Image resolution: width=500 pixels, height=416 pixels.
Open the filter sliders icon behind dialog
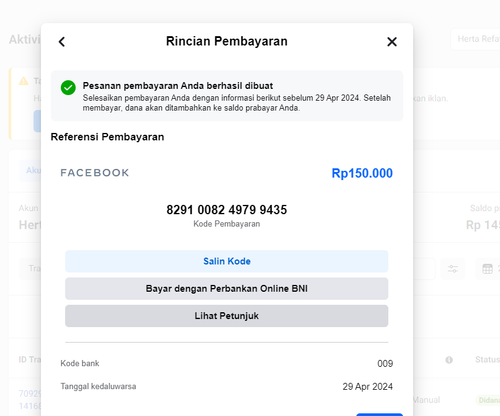click(x=453, y=269)
